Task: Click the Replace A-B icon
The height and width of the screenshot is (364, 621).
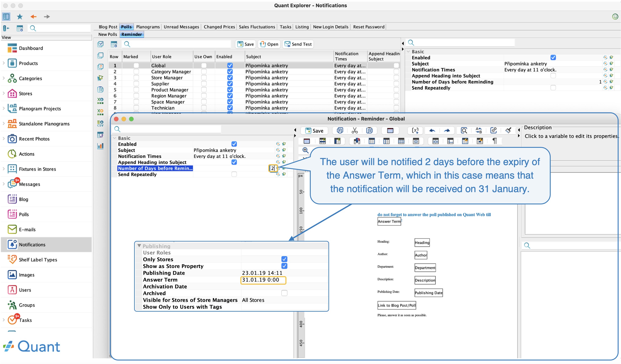Action: click(x=479, y=130)
